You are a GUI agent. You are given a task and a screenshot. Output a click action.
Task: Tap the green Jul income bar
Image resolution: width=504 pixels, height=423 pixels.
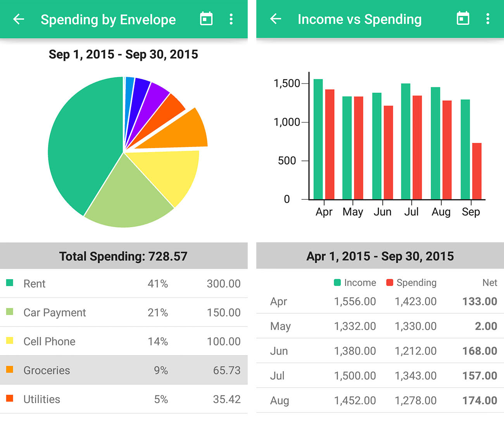click(406, 141)
